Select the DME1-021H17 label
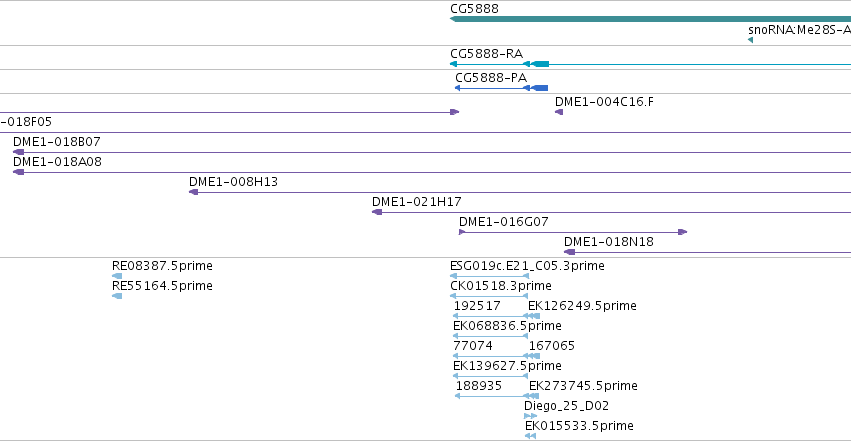 [417, 202]
